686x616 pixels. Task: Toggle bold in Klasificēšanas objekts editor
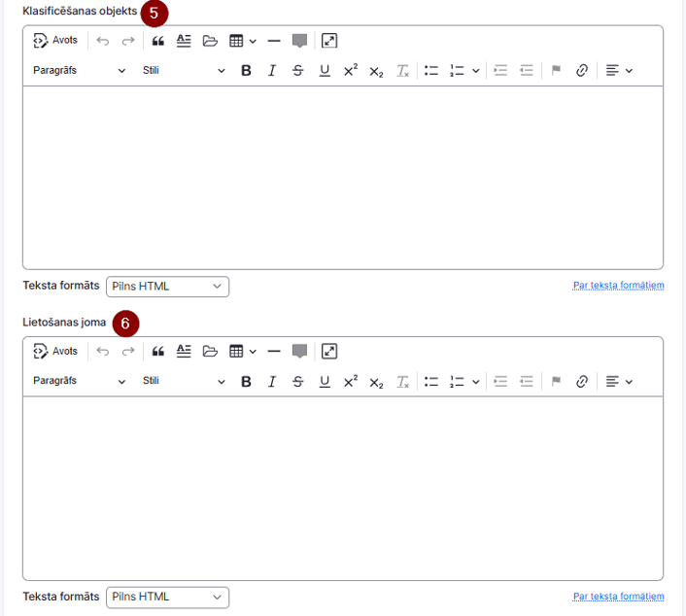[x=246, y=70]
